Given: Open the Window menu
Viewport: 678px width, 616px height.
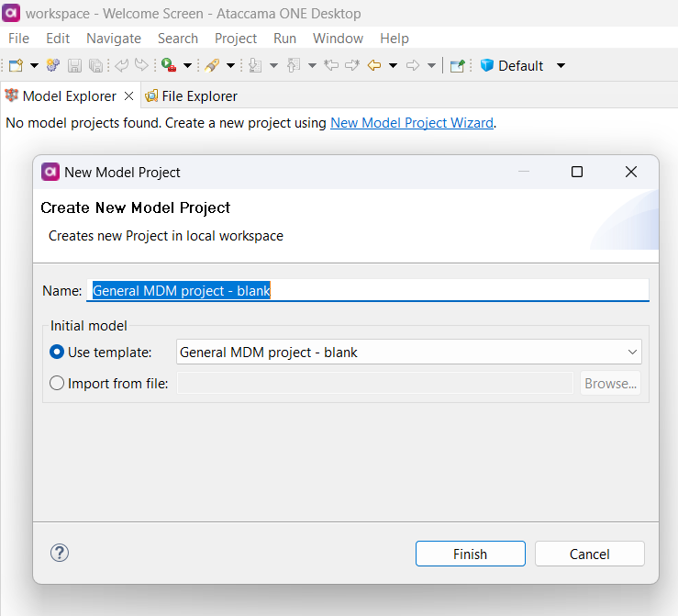Looking at the screenshot, I should pyautogui.click(x=338, y=39).
